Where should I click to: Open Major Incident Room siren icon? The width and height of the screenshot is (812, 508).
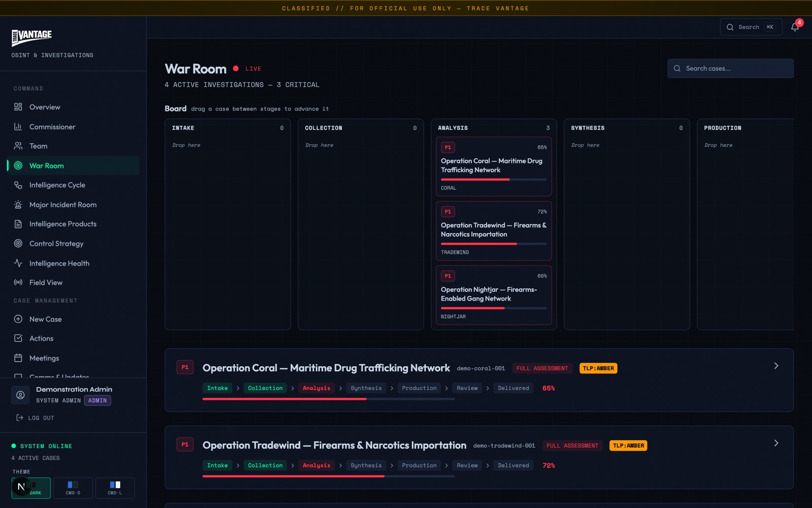coord(18,205)
